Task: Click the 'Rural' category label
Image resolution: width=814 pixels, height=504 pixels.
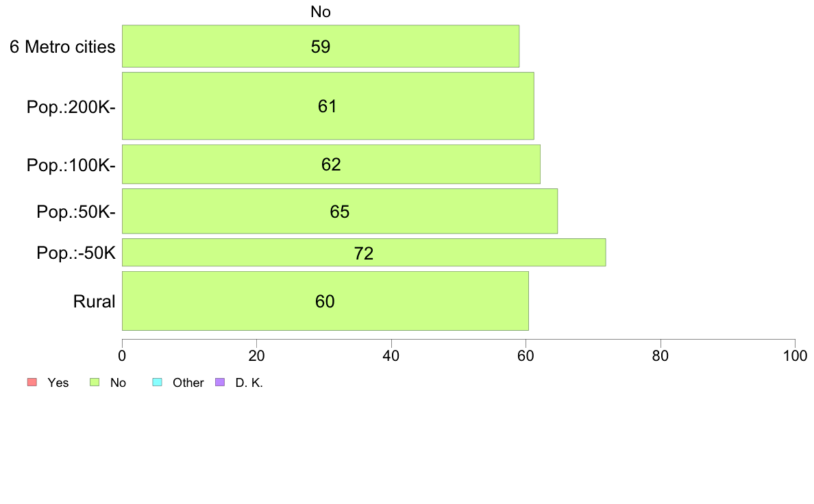Action: point(94,301)
